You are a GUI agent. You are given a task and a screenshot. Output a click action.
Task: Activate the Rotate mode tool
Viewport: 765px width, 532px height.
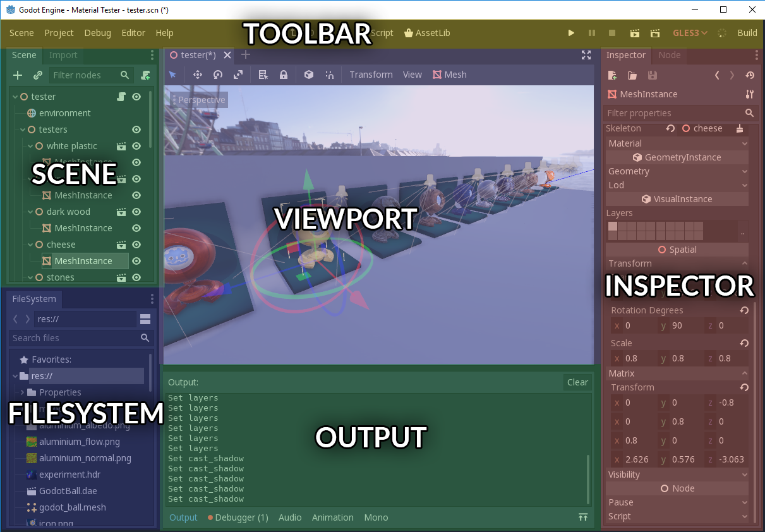pyautogui.click(x=217, y=75)
